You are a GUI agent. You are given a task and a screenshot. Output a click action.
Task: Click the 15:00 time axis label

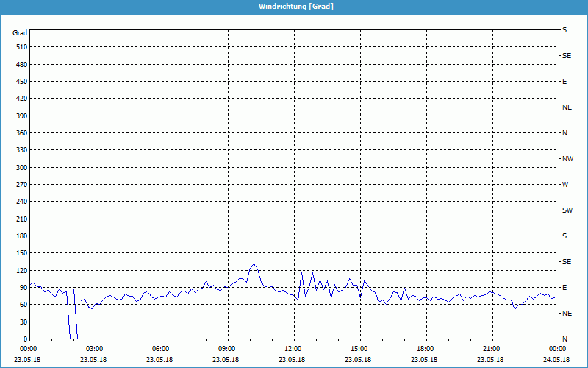tap(359, 349)
